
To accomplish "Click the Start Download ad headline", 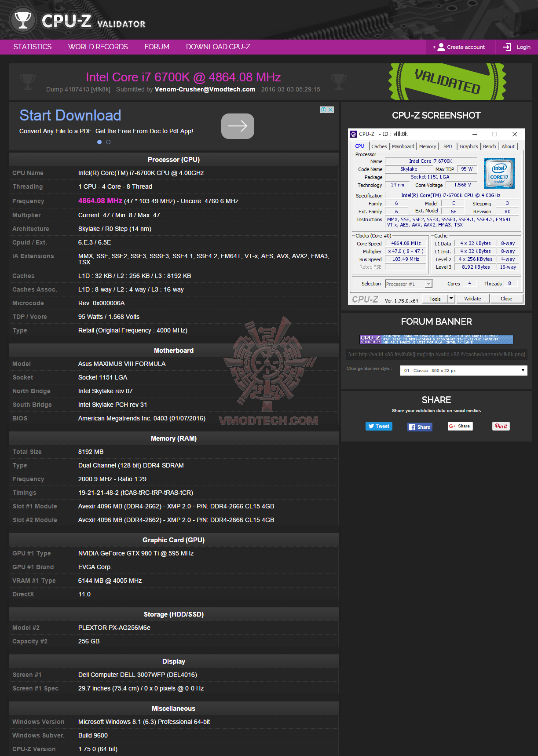I will pyautogui.click(x=70, y=115).
